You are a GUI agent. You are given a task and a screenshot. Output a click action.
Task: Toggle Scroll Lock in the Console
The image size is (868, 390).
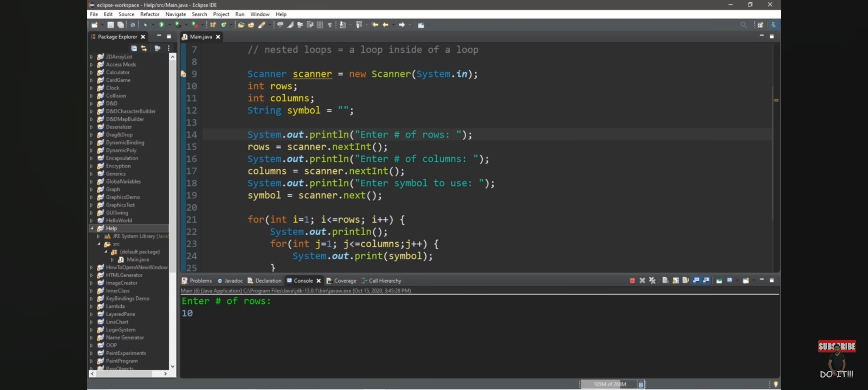[676, 281]
